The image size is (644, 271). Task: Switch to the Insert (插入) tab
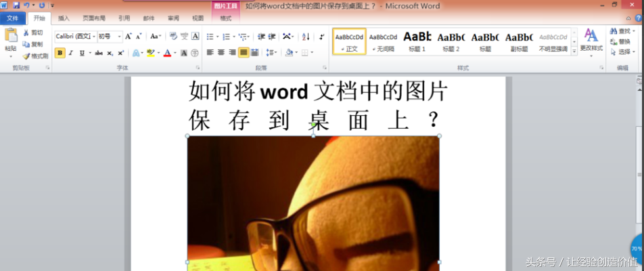[x=64, y=18]
